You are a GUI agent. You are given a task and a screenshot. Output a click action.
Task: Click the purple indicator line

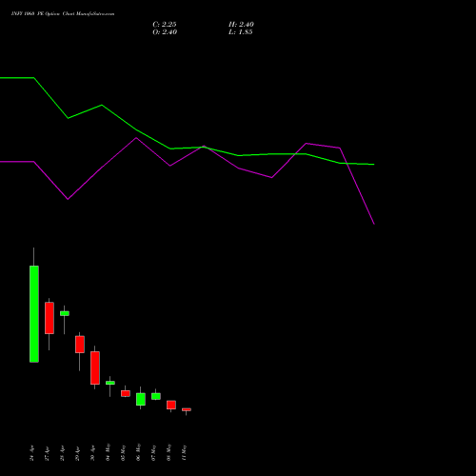pyautogui.click(x=188, y=155)
